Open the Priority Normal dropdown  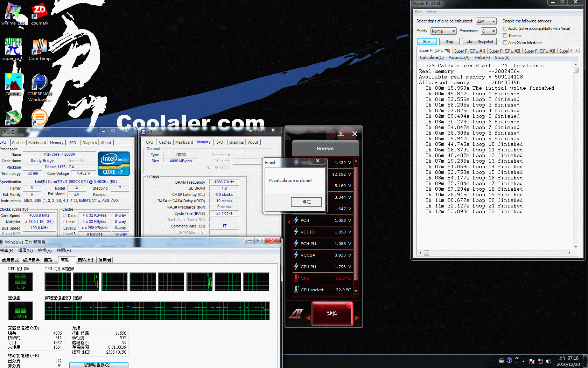(443, 31)
